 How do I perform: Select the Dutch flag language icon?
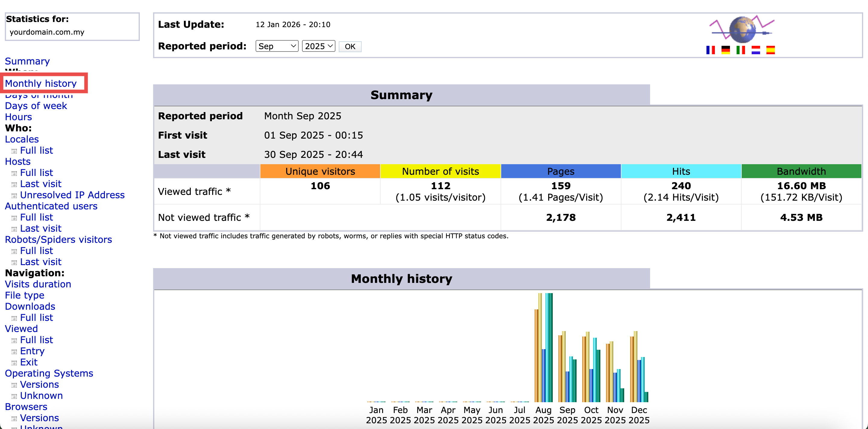coord(756,50)
